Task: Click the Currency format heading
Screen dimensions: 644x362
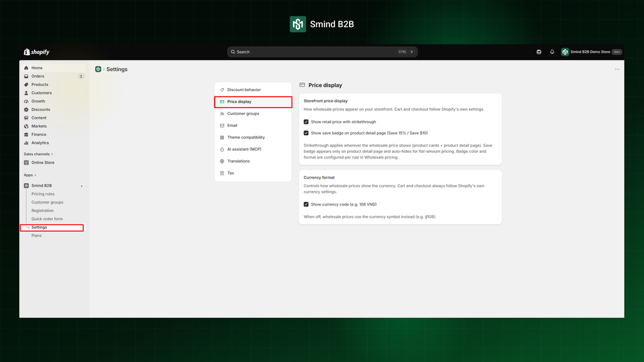Action: (x=319, y=178)
